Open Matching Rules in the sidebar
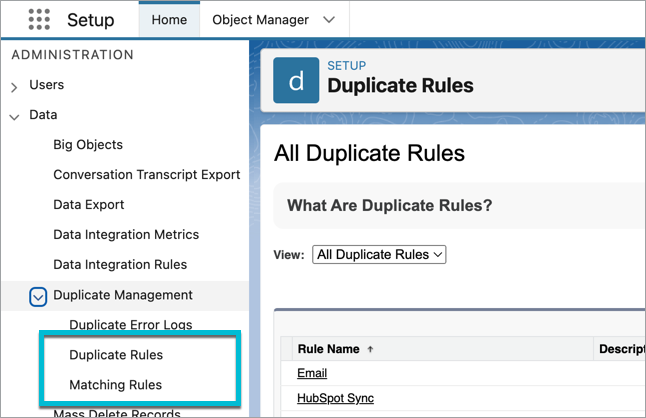Viewport: 646px width, 418px height. coord(115,385)
